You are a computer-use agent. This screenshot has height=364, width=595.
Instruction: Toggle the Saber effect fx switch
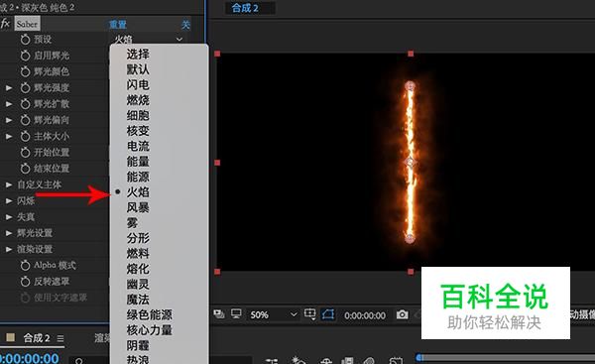pos(5,24)
